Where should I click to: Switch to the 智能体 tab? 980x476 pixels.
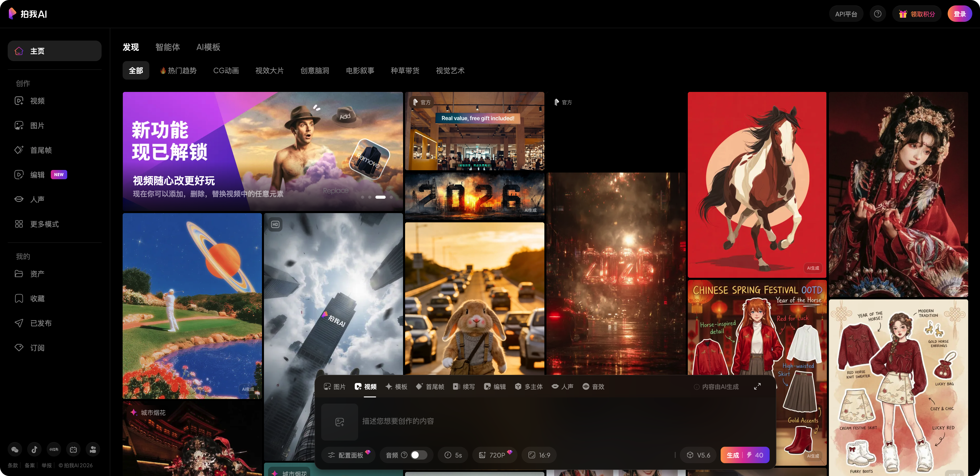tap(167, 47)
